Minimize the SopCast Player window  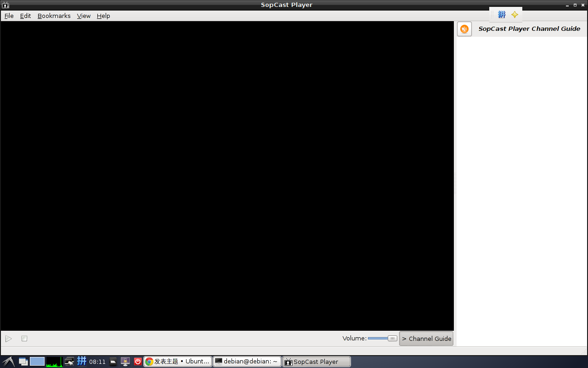point(567,5)
